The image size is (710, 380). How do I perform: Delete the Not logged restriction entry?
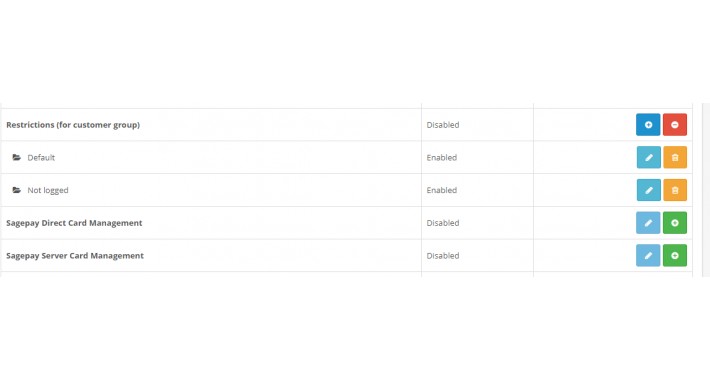675,190
